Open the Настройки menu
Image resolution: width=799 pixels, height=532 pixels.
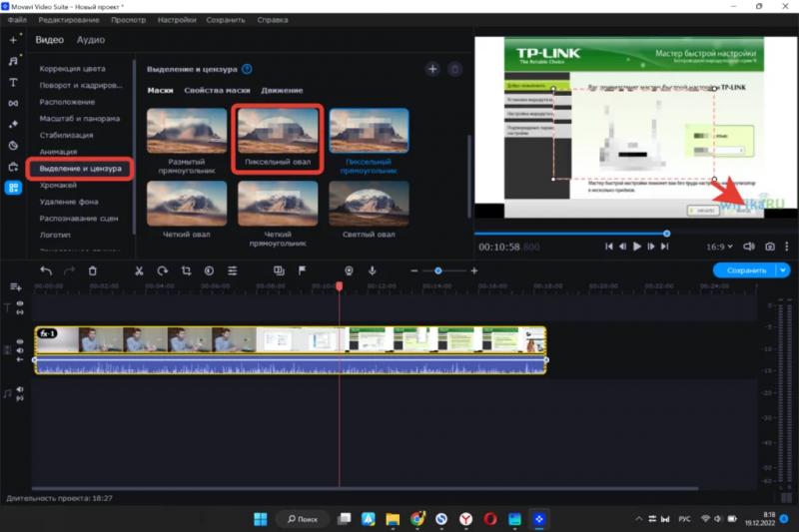click(x=177, y=20)
